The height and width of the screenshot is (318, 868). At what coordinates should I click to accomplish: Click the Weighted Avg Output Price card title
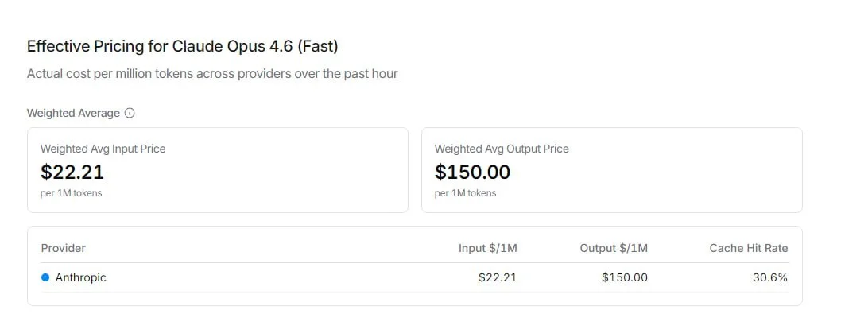502,149
